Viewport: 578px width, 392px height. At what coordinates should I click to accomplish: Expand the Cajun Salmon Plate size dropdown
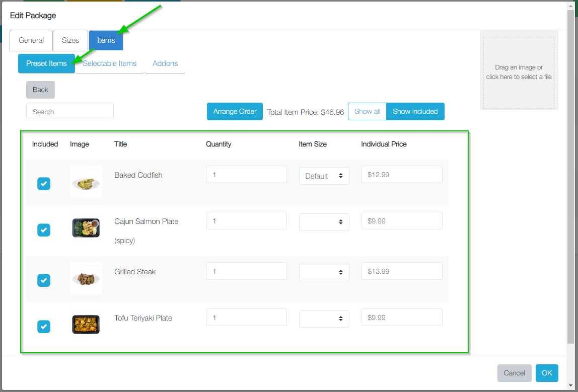324,222
